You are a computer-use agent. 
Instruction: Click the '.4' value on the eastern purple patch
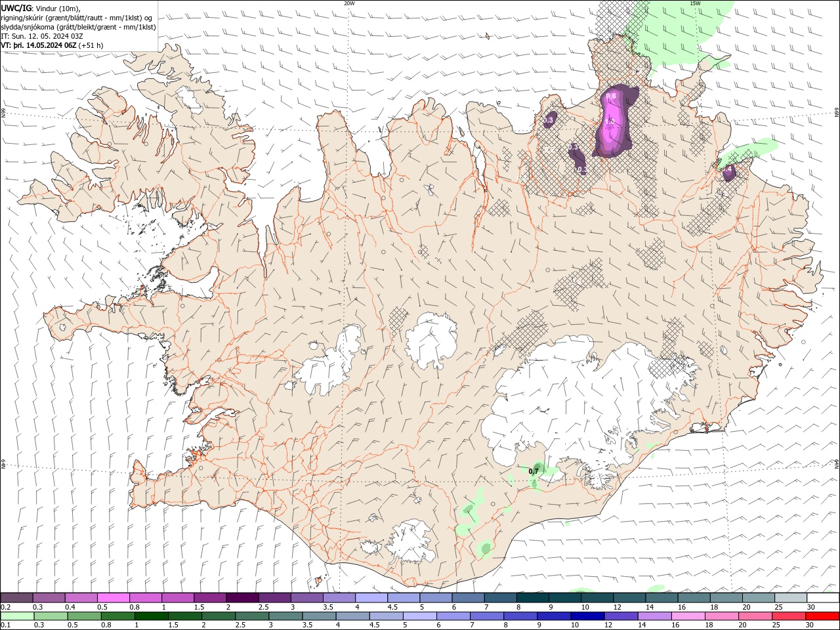click(x=728, y=170)
